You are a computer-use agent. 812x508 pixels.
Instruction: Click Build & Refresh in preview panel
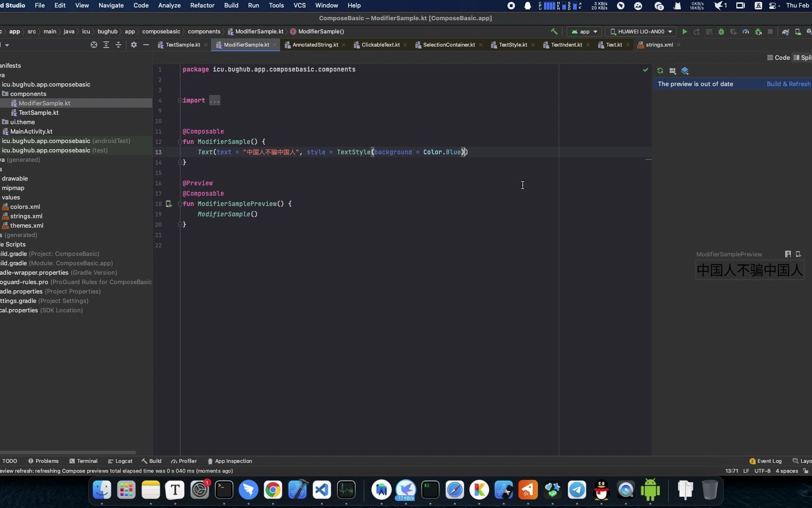pos(789,84)
